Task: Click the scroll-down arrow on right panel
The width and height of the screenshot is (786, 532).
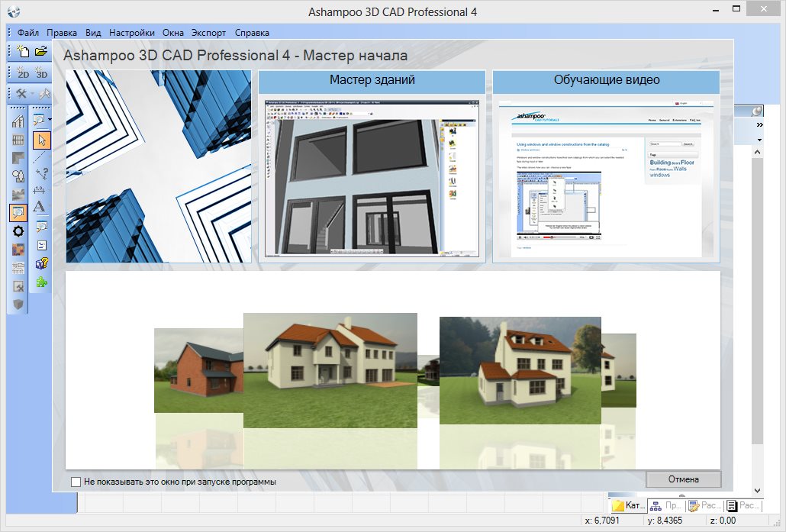Action: 757,490
